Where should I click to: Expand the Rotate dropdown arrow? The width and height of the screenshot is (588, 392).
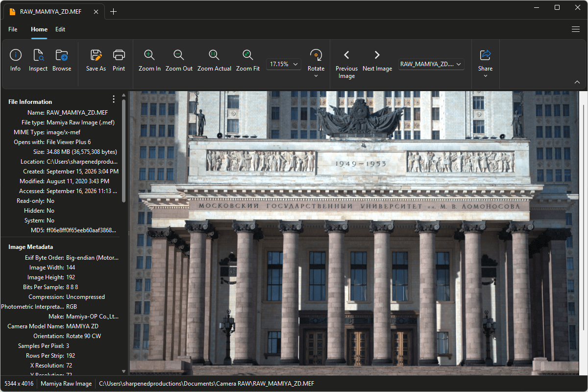coord(316,76)
